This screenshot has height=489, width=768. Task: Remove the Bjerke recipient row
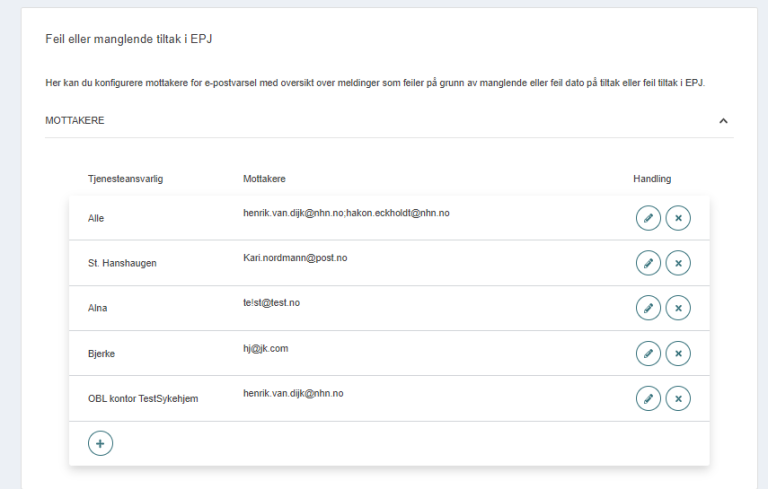click(x=678, y=353)
